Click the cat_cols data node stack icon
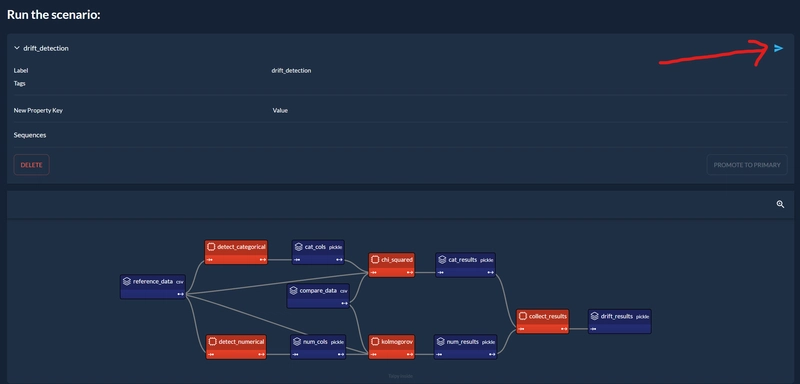Viewport: 800px width, 384px height. click(x=299, y=246)
